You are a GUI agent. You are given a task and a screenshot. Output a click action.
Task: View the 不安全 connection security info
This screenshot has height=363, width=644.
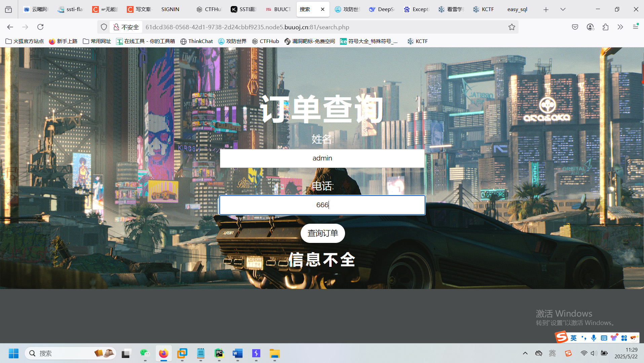point(126,27)
